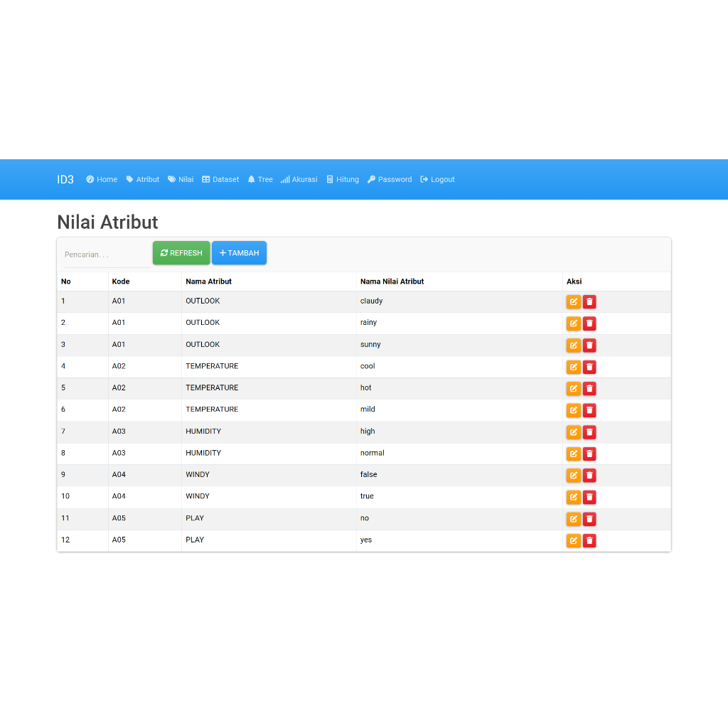Delete the cool value row
The height and width of the screenshot is (728, 728).
(x=589, y=367)
